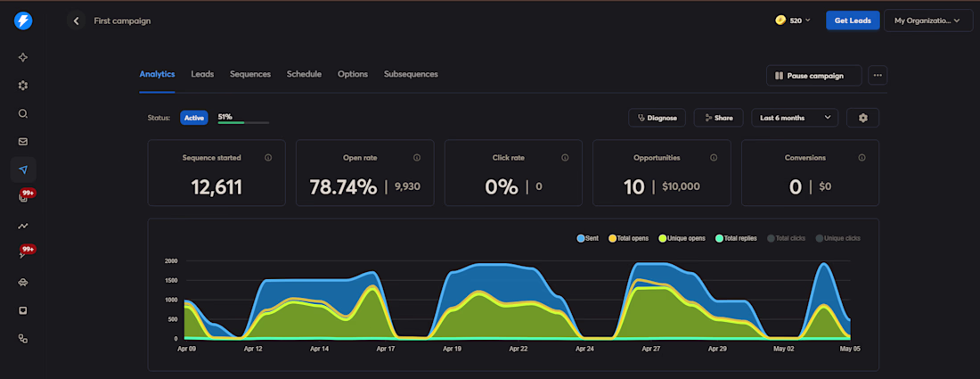Click the Diagnose button
Screen dimensions: 980x379
click(657, 118)
